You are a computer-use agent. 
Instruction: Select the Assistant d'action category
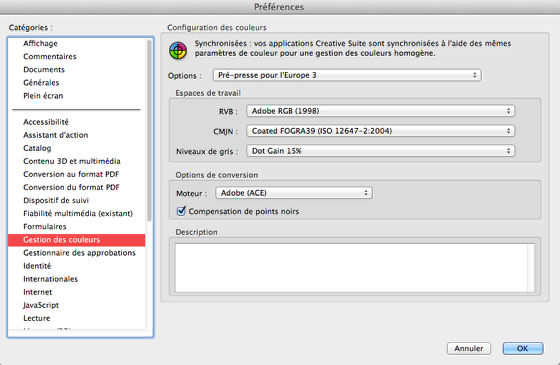click(x=76, y=135)
